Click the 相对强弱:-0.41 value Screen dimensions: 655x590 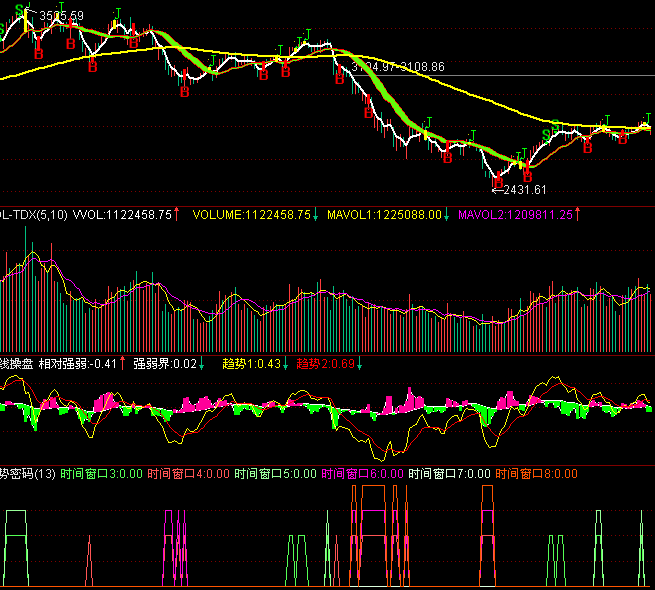pos(78,364)
